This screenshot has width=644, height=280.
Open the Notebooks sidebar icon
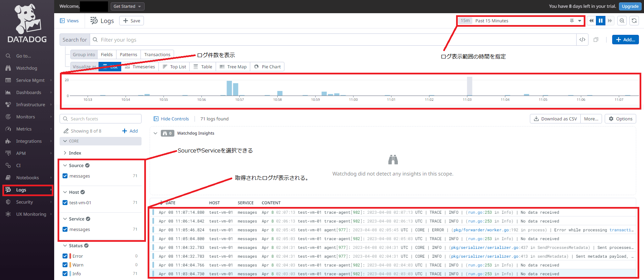pyautogui.click(x=8, y=178)
